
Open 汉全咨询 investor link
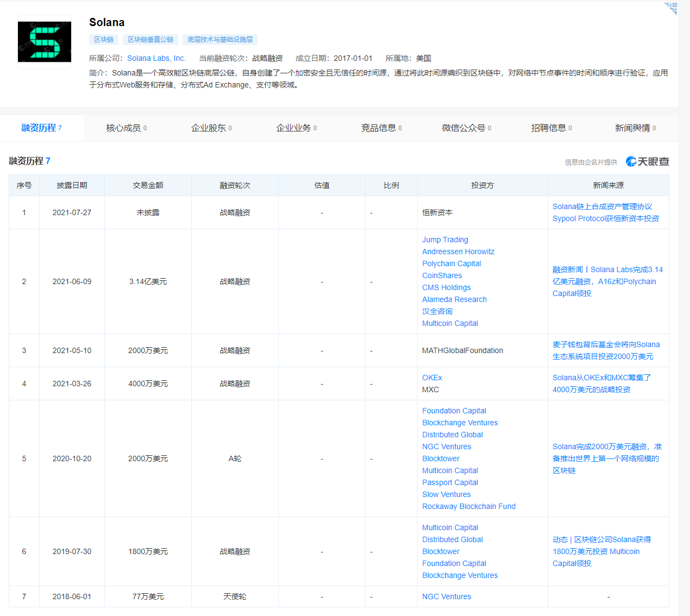[x=437, y=311]
